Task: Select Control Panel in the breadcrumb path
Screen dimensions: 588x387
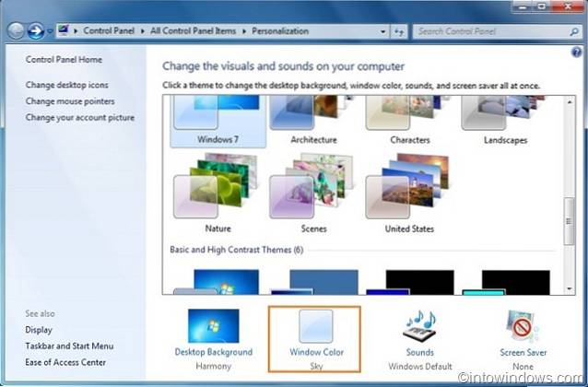Action: [x=109, y=31]
